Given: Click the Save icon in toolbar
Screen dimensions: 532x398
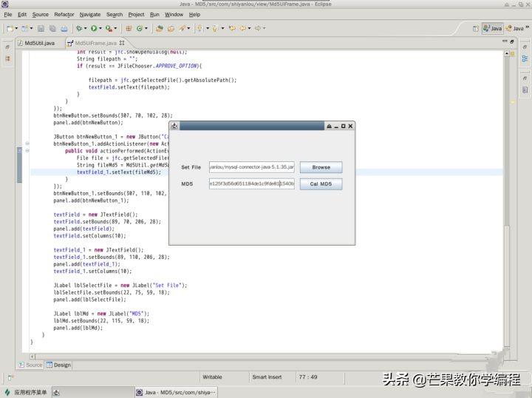Looking at the screenshot, I should click(x=41, y=29).
